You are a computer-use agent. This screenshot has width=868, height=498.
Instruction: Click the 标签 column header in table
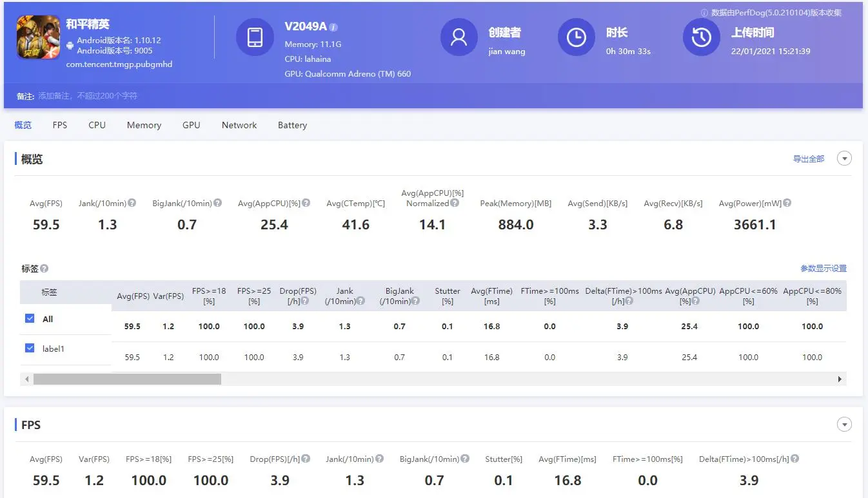click(50, 292)
